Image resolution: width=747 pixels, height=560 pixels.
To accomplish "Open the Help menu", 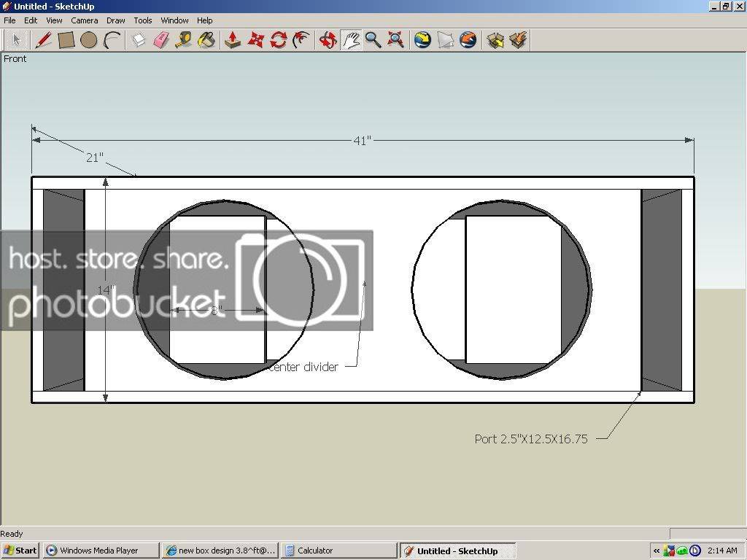I will point(204,20).
